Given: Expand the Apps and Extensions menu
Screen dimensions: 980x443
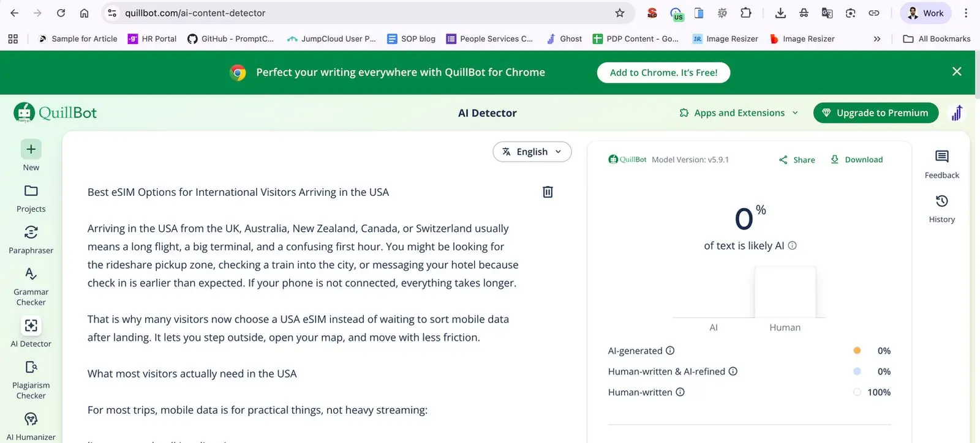Looking at the screenshot, I should 739,113.
